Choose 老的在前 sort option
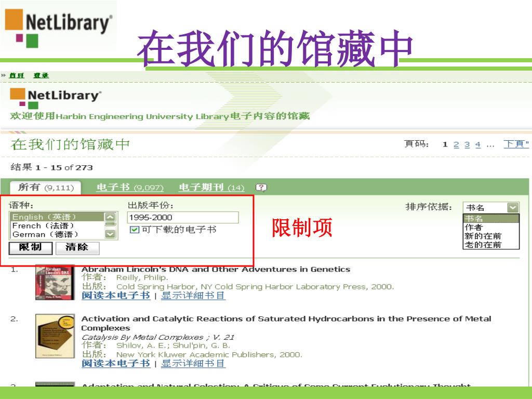 click(x=491, y=245)
